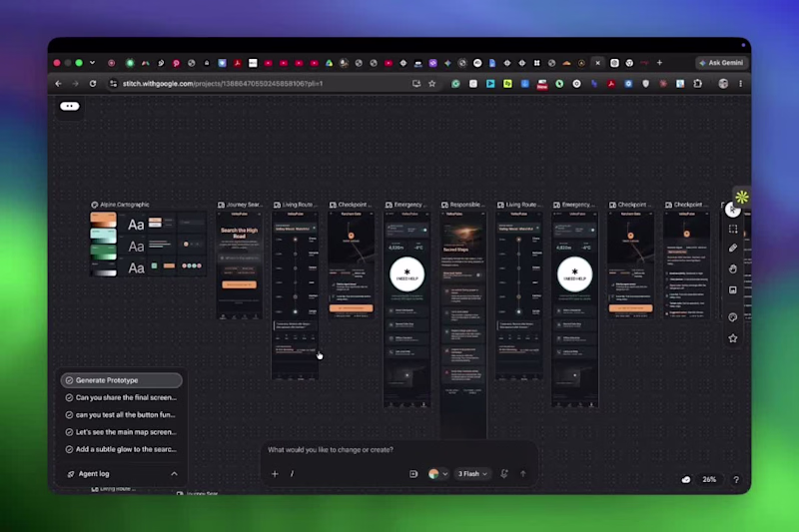799x532 pixels.
Task: Focus the 'What would you like to change' field
Action: coord(400,450)
